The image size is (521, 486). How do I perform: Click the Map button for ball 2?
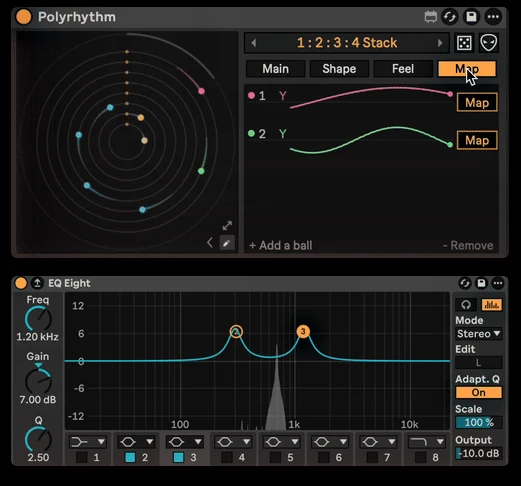click(x=477, y=140)
